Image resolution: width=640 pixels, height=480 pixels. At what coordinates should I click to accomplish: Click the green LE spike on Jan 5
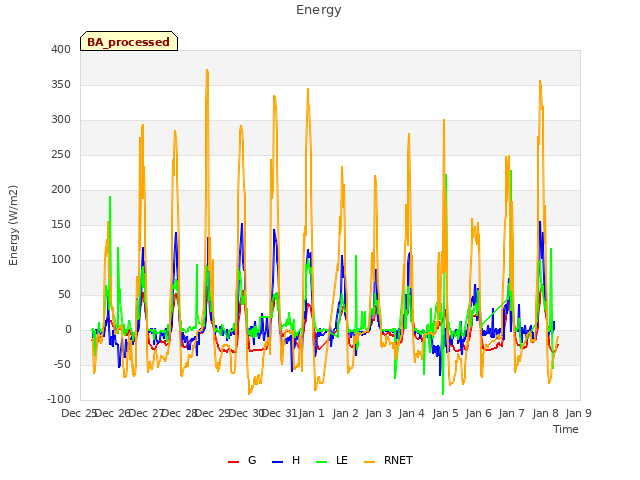[446, 175]
